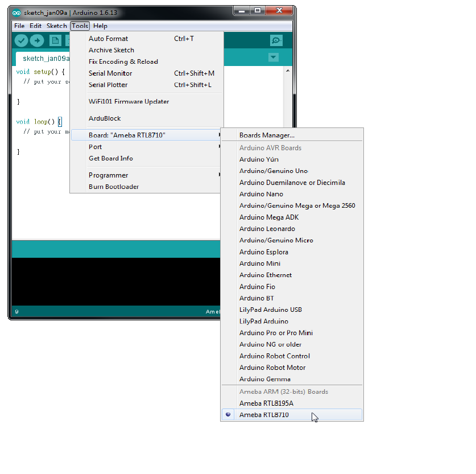This screenshot has width=476, height=474.
Task: Click the void setup() code line
Action: (x=40, y=72)
